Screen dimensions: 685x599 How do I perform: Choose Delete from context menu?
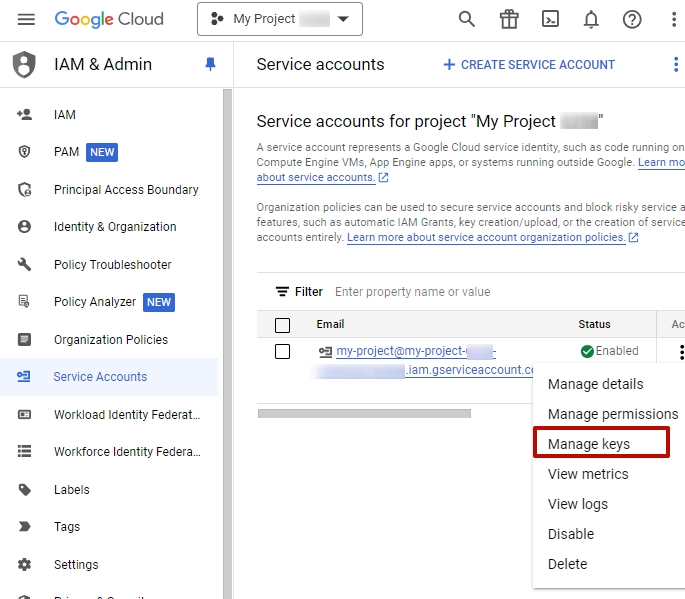pyautogui.click(x=567, y=564)
